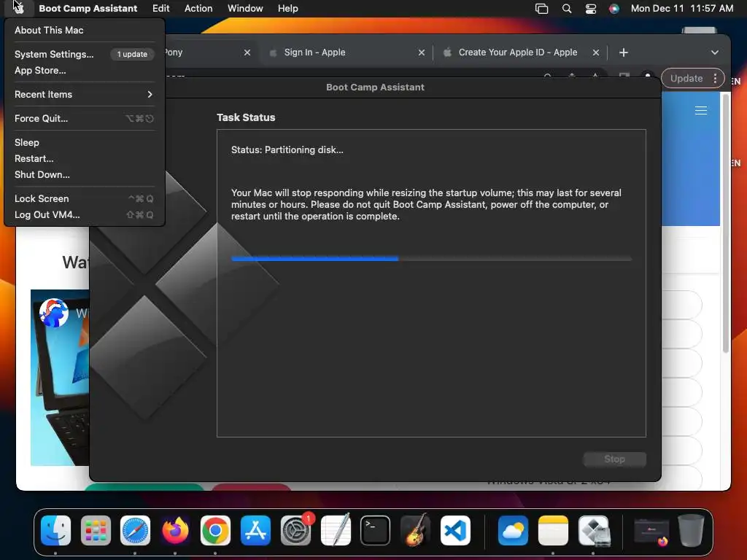Open TextEdit from the Dock
Viewport: 747px width, 560px height.
tap(336, 530)
